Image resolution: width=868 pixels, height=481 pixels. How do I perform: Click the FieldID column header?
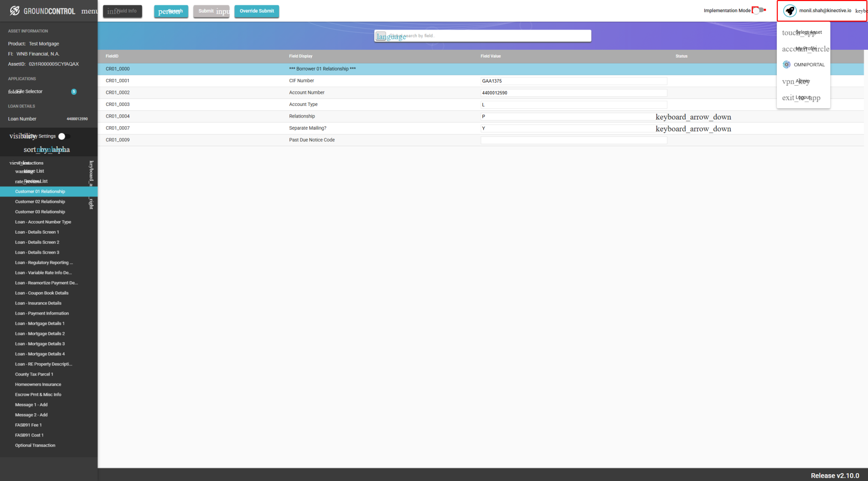tap(112, 56)
